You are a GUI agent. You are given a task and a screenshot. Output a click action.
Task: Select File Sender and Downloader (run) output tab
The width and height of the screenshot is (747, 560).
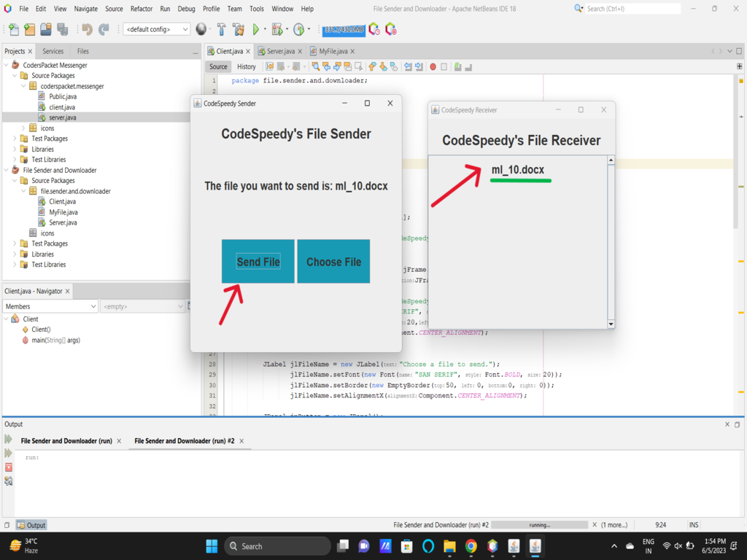66,441
